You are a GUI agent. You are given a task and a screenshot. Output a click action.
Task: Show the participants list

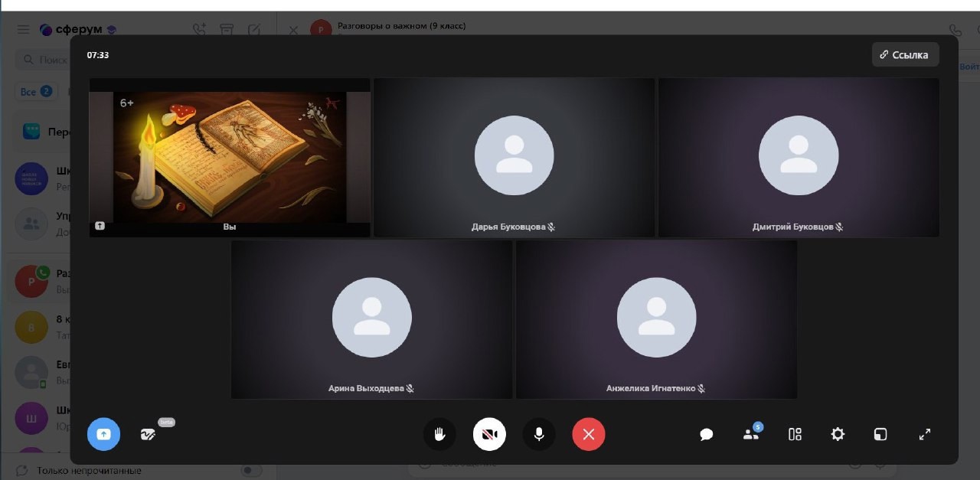[751, 434]
